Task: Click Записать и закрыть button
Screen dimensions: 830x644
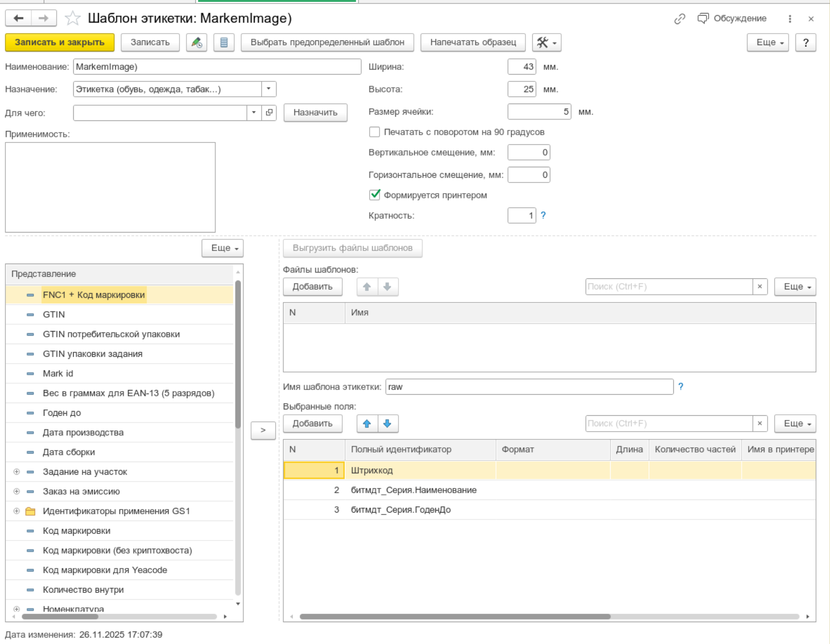Action: (60, 43)
